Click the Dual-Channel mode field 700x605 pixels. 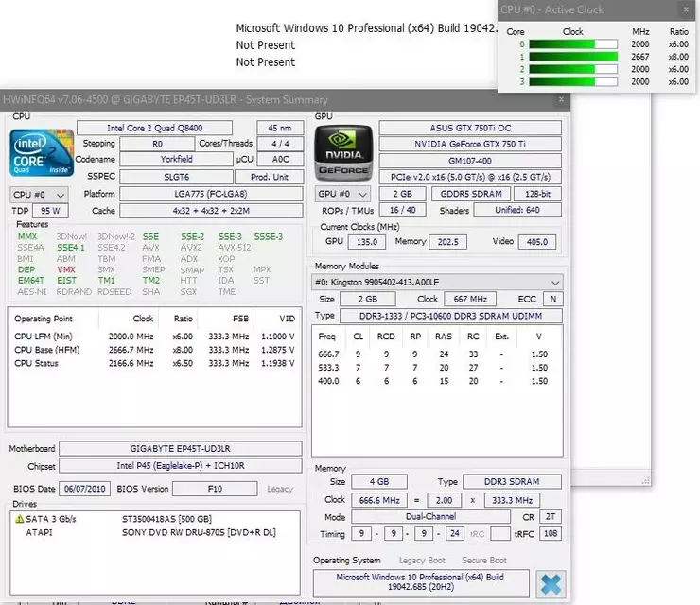pyautogui.click(x=430, y=517)
